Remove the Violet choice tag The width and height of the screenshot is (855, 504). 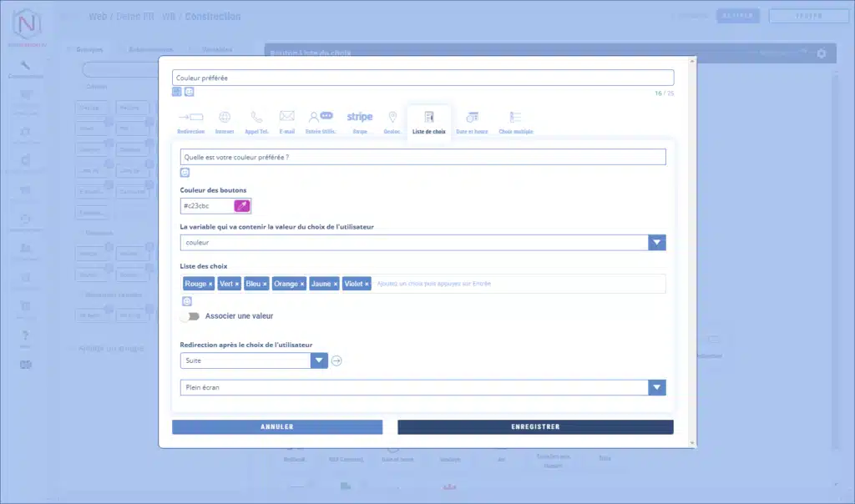(x=367, y=285)
